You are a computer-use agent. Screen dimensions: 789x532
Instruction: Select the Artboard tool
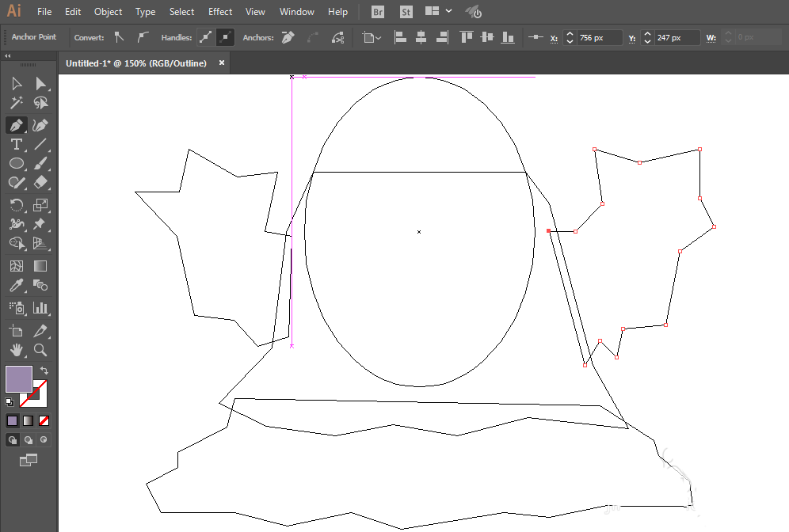16,331
